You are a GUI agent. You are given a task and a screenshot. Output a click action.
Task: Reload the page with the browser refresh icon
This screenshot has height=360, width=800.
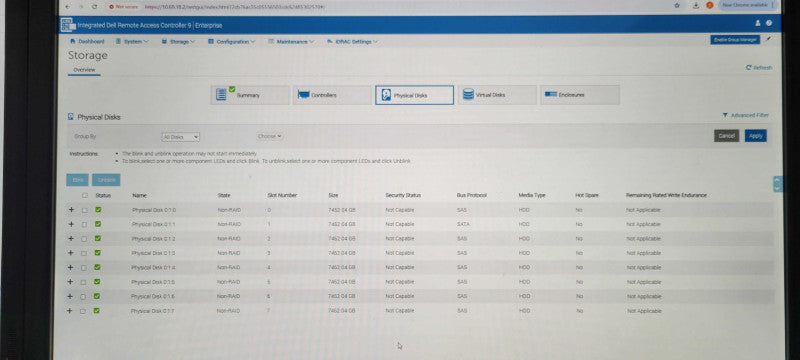pos(94,7)
